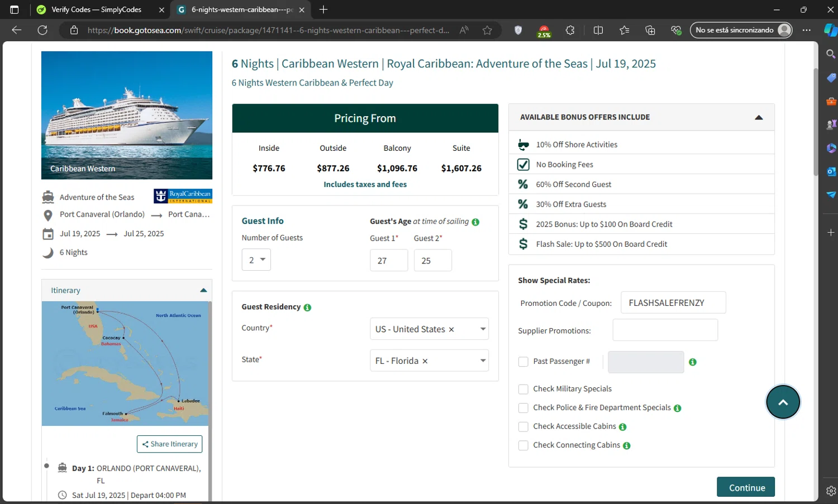Open sidebar settings gear icon
This screenshot has width=838, height=504.
coord(831,491)
